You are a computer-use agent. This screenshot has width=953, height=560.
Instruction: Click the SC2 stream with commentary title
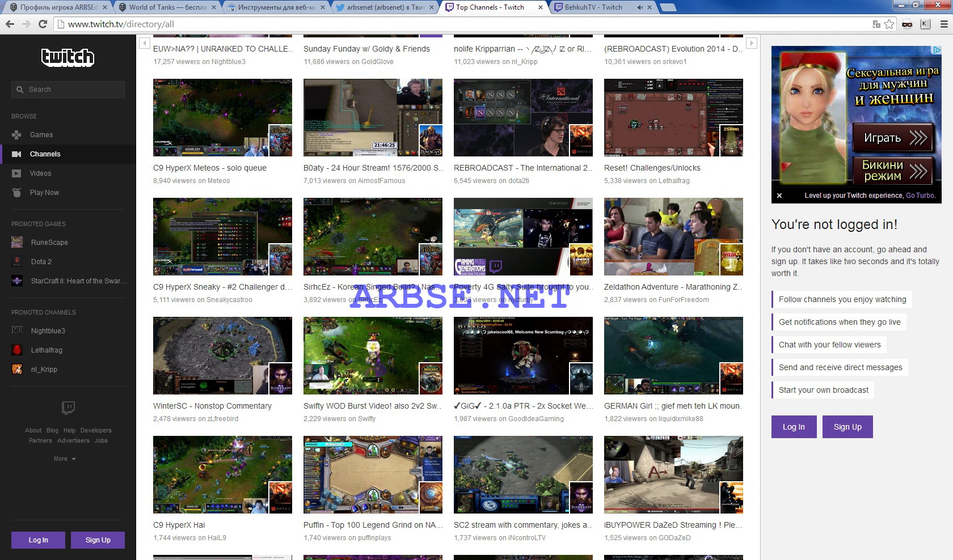point(522,525)
